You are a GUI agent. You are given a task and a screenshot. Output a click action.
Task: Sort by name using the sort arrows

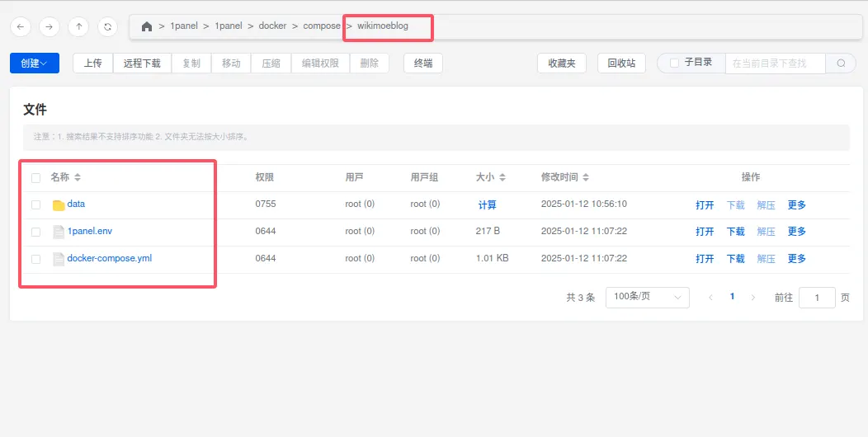[78, 177]
